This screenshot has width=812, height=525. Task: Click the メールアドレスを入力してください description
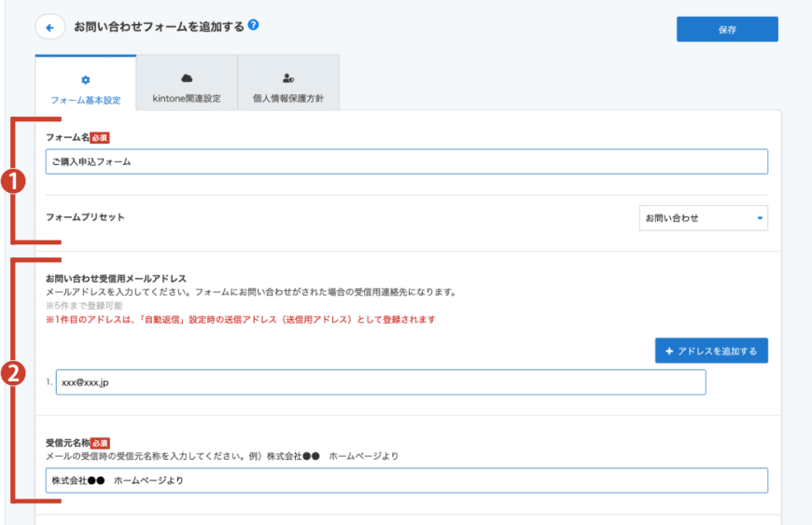251,292
